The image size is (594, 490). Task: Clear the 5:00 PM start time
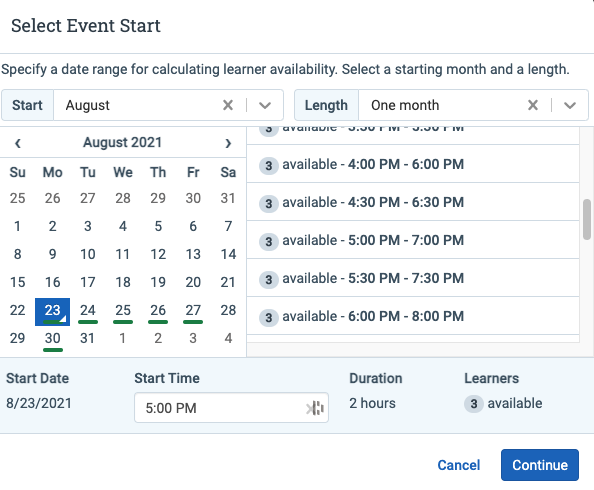click(x=310, y=408)
